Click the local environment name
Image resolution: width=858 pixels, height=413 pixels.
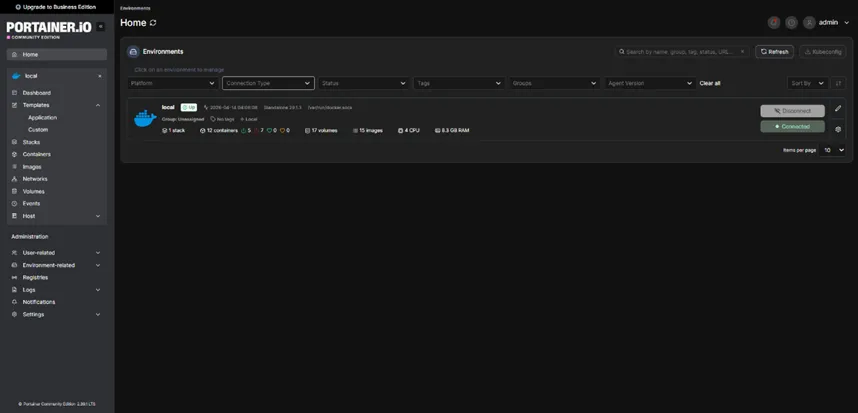point(168,107)
